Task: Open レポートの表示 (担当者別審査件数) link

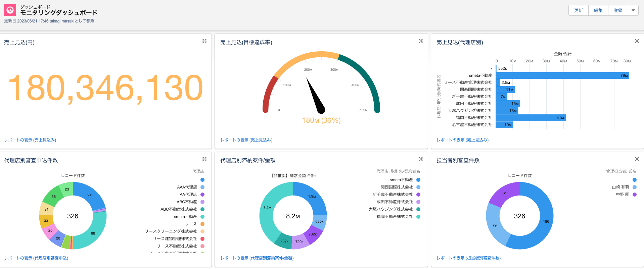Action: coord(469,258)
